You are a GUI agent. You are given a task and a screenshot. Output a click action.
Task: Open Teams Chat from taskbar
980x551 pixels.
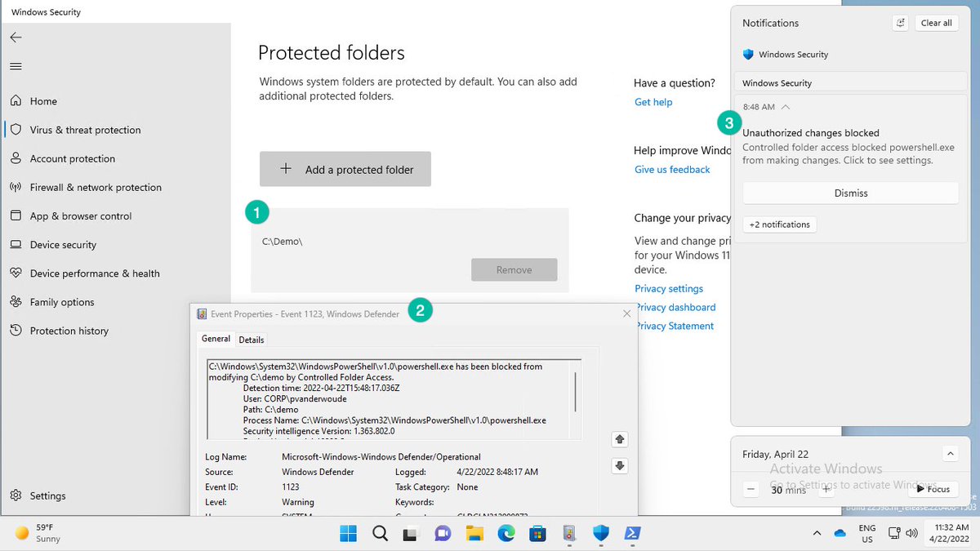[x=443, y=533]
